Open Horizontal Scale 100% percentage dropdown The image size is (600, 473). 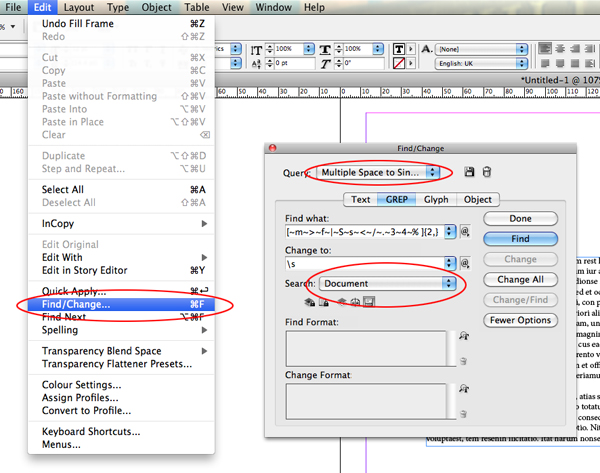[x=377, y=49]
